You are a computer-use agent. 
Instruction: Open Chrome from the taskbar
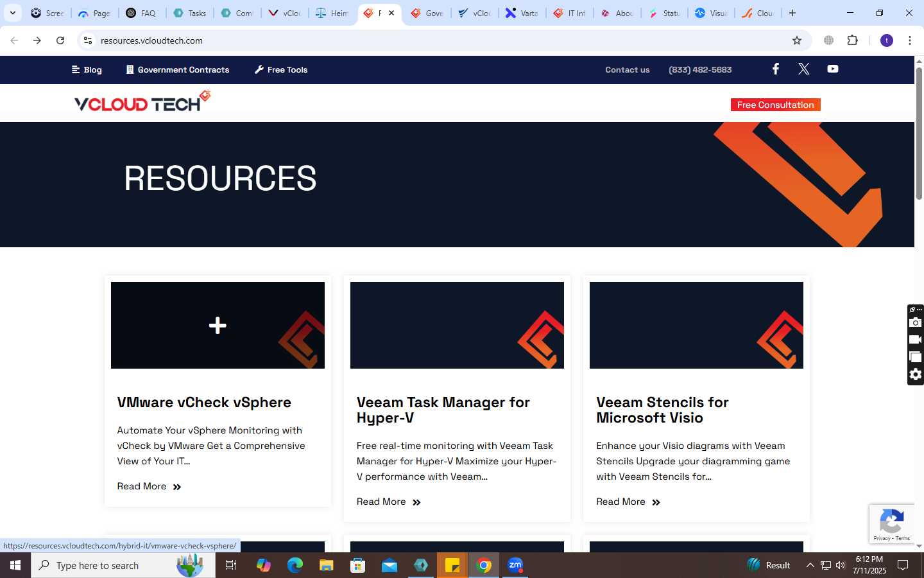[x=484, y=565]
